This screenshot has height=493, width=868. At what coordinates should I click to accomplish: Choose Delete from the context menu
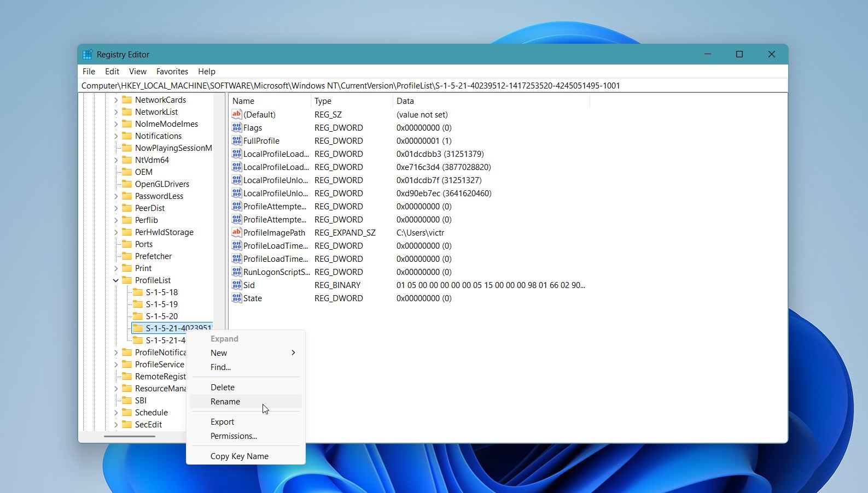[246, 388]
